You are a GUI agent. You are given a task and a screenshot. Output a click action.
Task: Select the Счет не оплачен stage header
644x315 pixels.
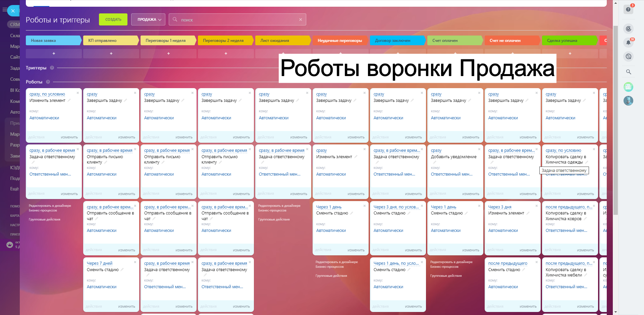point(512,41)
